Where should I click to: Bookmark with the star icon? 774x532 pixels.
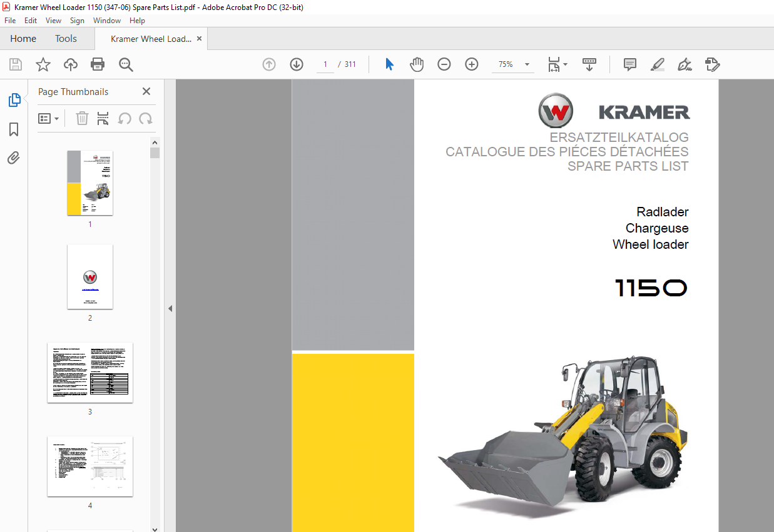[43, 64]
